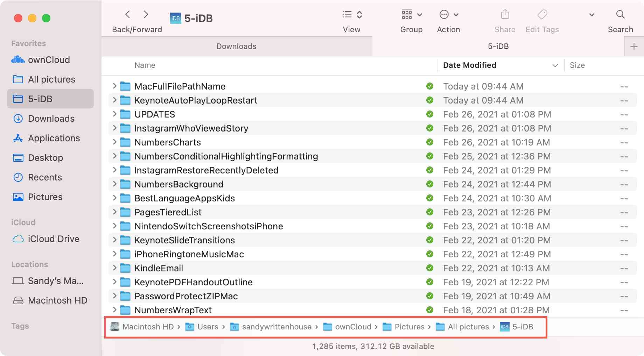The height and width of the screenshot is (356, 644).
Task: Open ownCloud in the sidebar
Action: point(49,60)
